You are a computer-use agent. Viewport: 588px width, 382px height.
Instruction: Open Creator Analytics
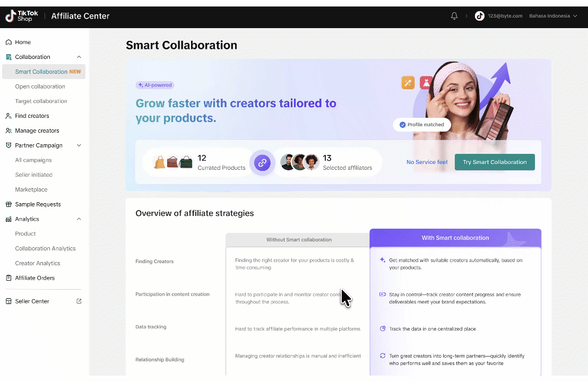coord(38,263)
